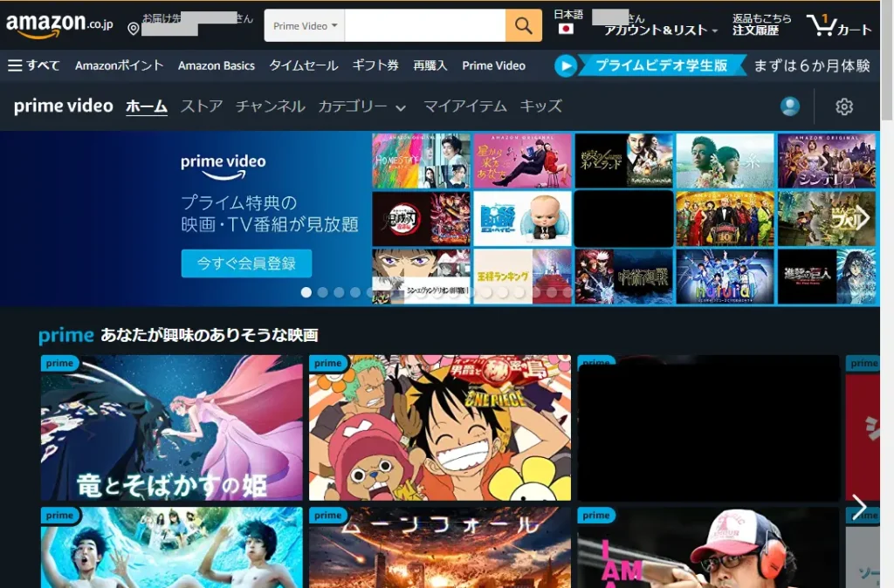Open the チャンネル tab
The width and height of the screenshot is (894, 588).
click(271, 106)
